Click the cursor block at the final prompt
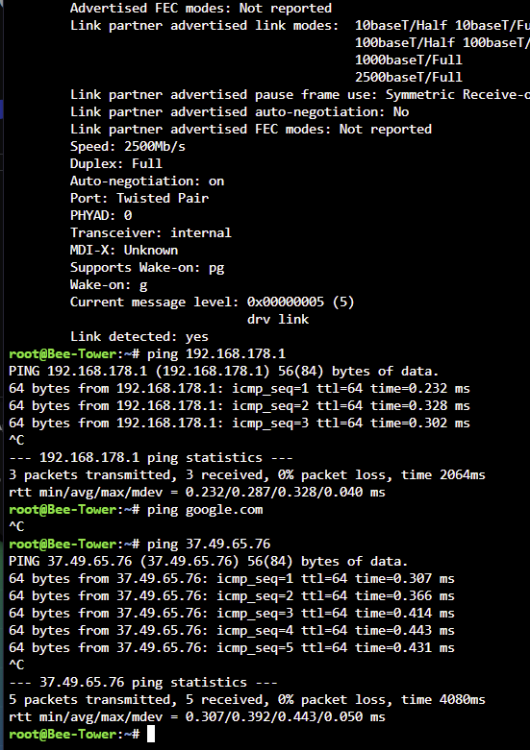The height and width of the screenshot is (750, 530). 151,734
